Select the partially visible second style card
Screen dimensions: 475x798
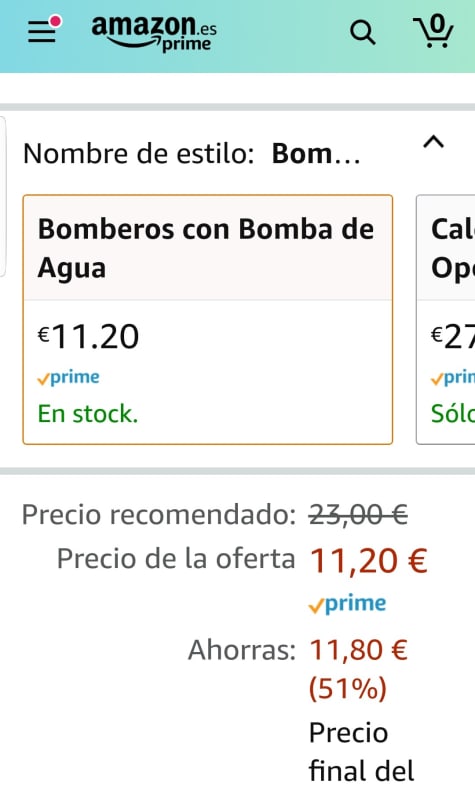(446, 320)
